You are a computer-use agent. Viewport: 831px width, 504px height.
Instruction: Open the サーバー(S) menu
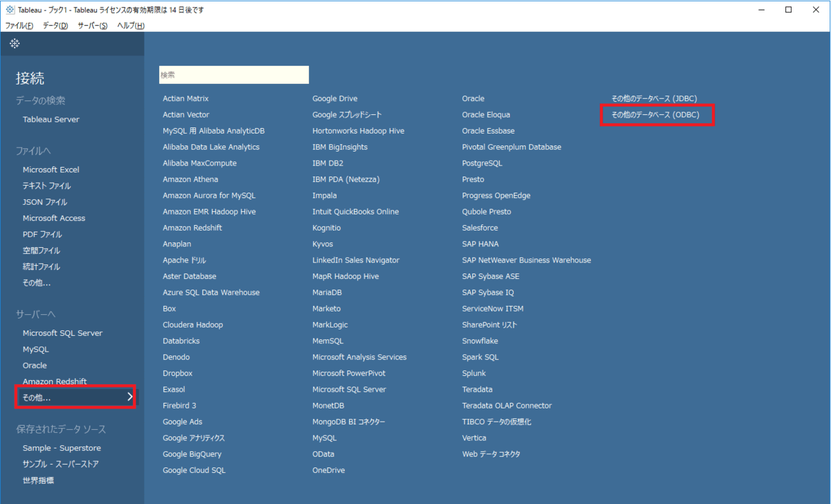click(93, 26)
